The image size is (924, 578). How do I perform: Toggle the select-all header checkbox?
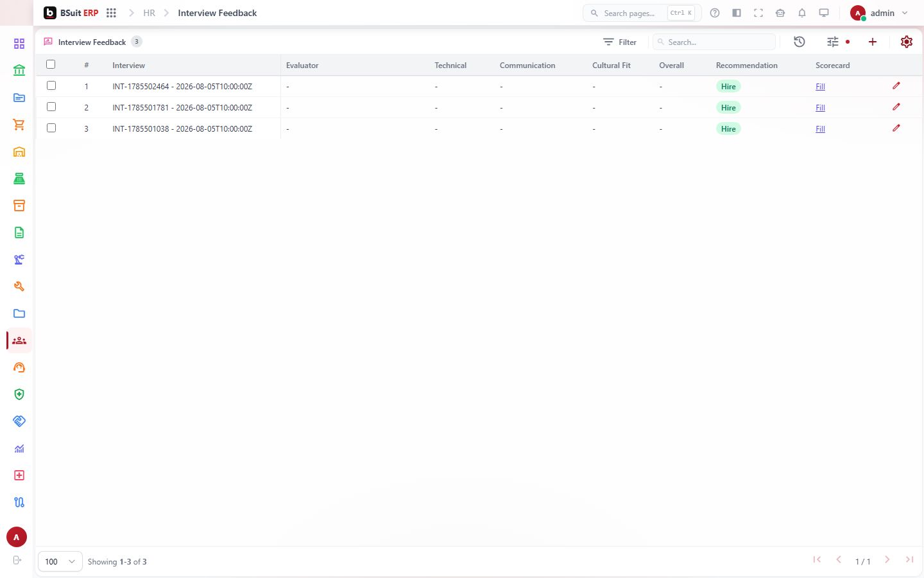(x=51, y=64)
